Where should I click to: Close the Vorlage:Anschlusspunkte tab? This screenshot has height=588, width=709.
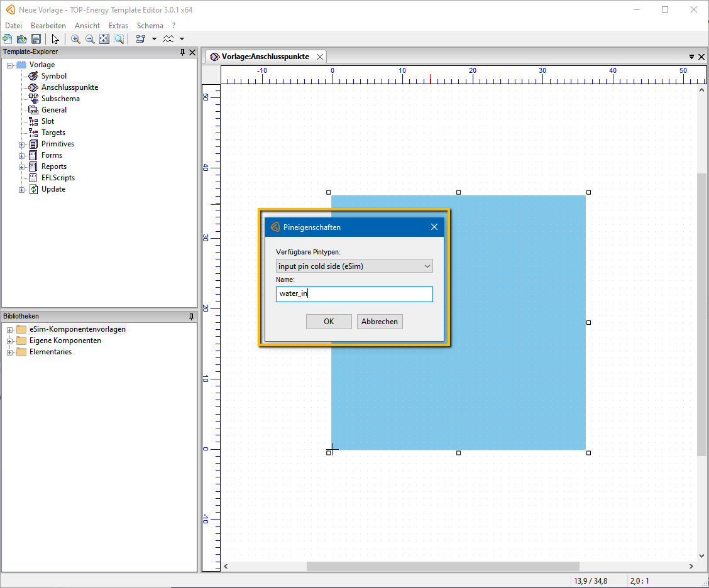pyautogui.click(x=320, y=57)
